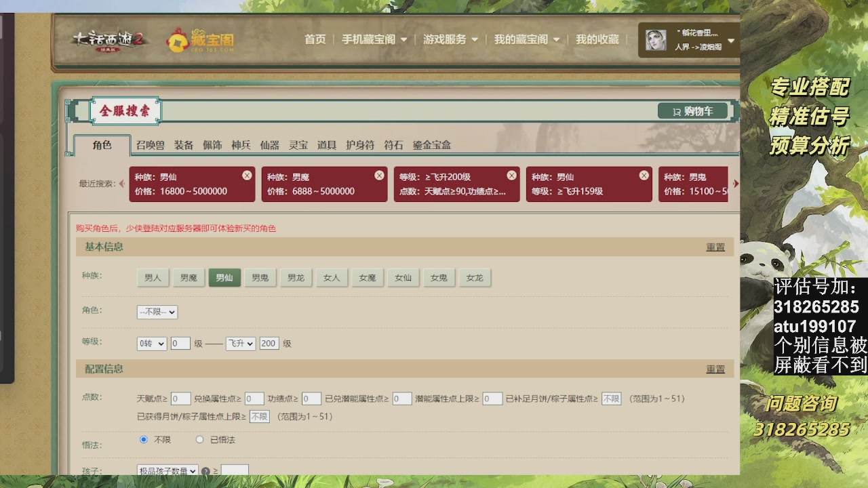Deselect the highlighted 男仙 race option

click(x=224, y=277)
